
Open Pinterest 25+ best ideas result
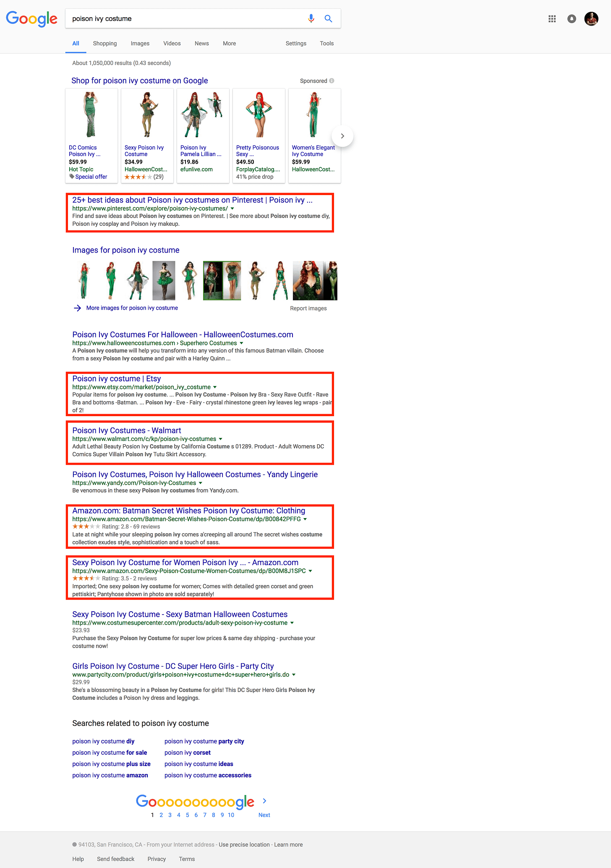(x=192, y=200)
